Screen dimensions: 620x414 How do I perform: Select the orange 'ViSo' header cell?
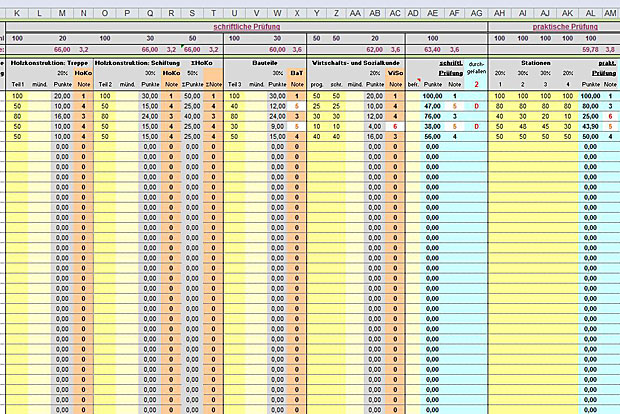395,73
